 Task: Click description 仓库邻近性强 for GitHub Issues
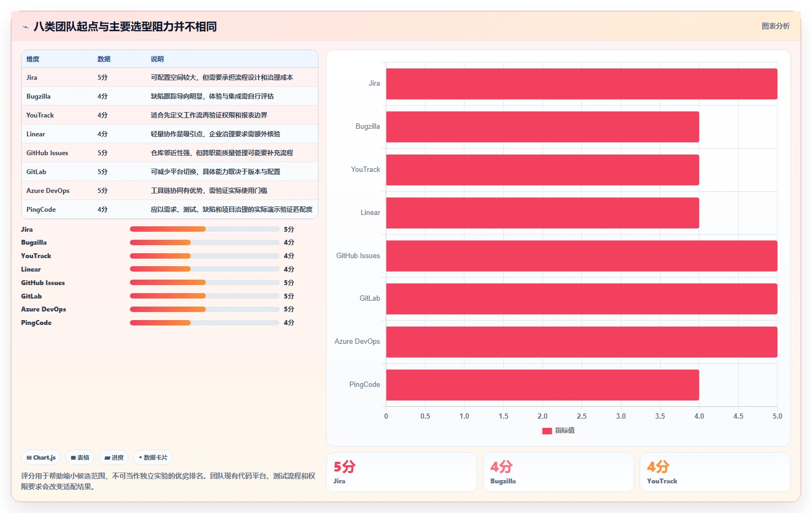click(x=222, y=153)
